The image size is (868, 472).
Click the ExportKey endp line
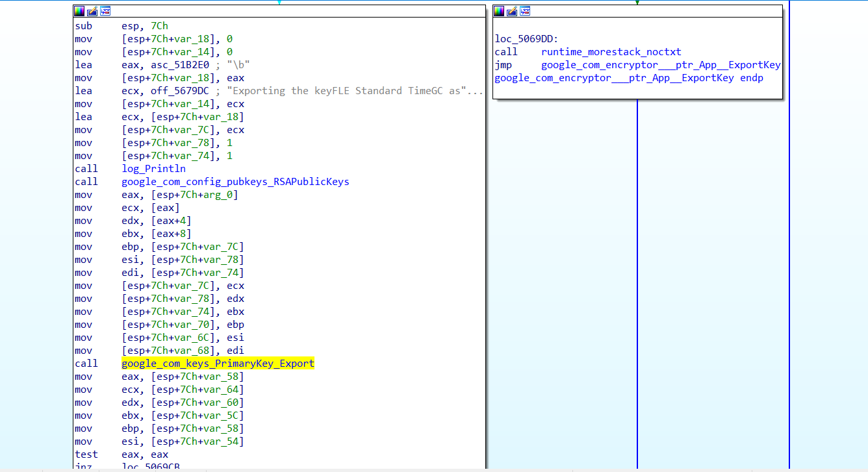[x=629, y=78]
